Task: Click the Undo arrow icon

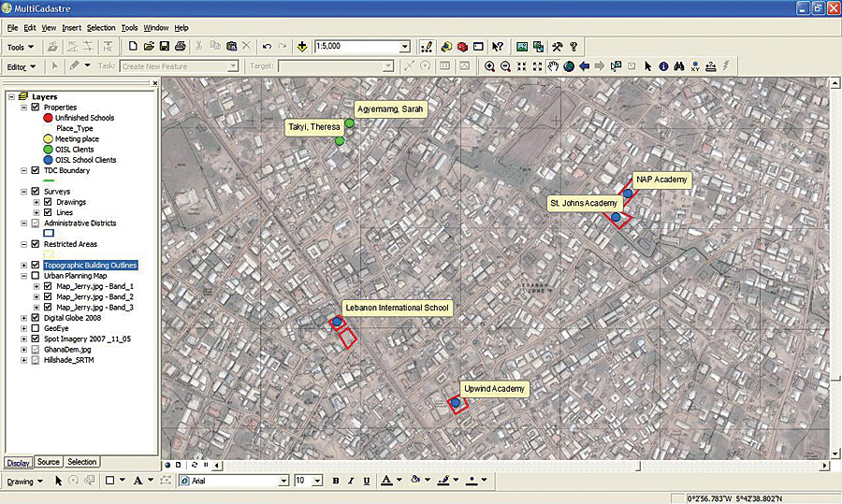Action: click(x=267, y=47)
